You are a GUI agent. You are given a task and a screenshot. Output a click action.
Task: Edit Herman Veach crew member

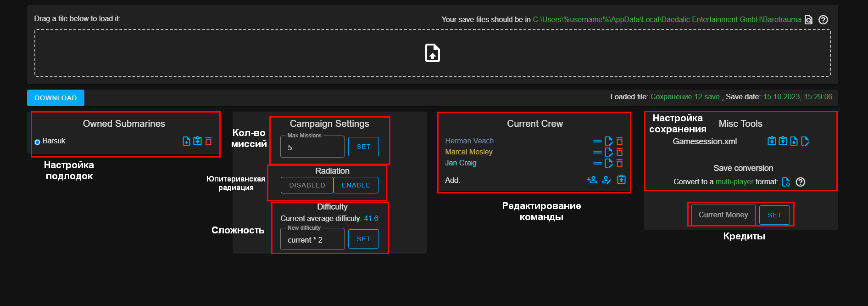tap(609, 141)
